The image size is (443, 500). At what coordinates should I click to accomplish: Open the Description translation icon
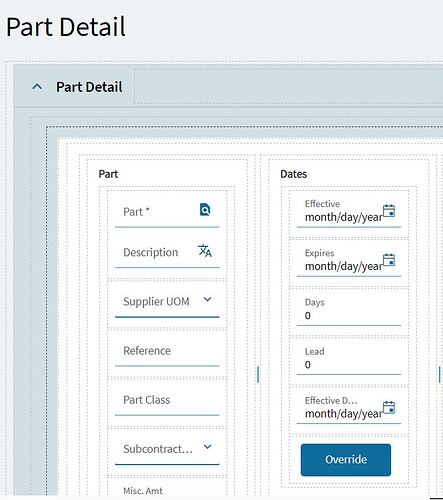(x=205, y=251)
